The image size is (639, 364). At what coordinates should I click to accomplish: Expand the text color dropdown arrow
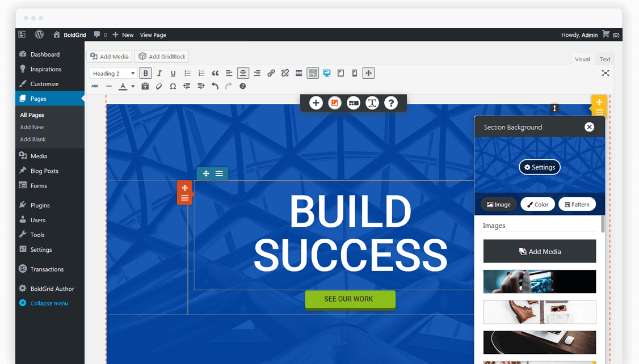coord(133,86)
